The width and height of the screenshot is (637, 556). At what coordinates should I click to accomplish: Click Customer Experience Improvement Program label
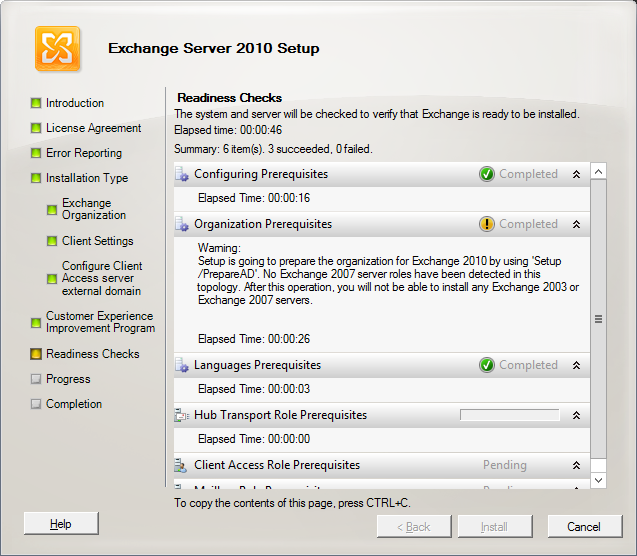[100, 322]
